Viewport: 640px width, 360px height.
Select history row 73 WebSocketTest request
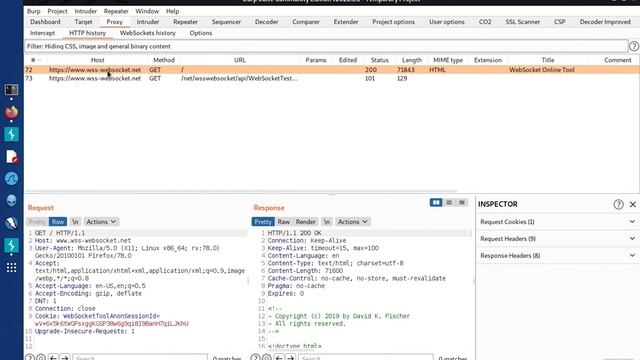pyautogui.click(x=331, y=78)
